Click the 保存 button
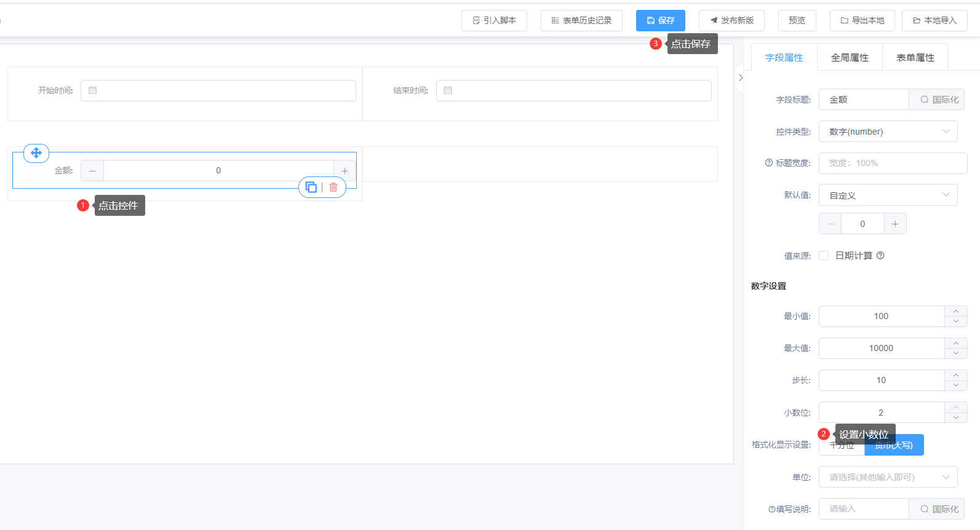 tap(660, 20)
